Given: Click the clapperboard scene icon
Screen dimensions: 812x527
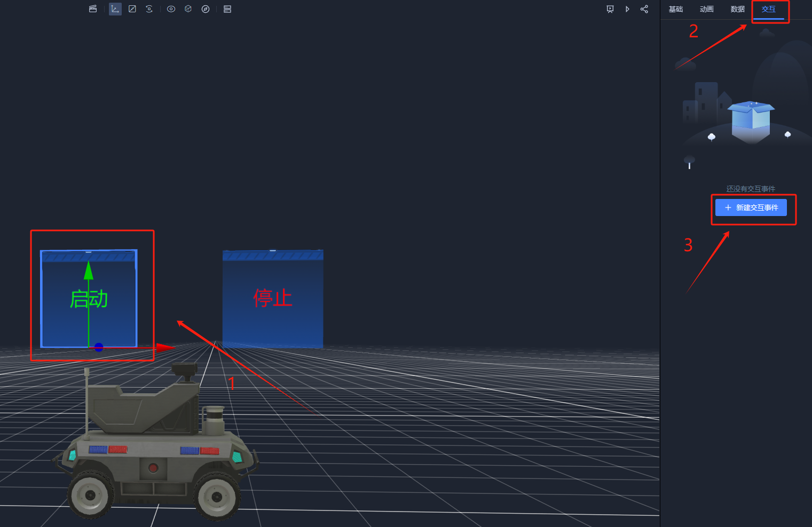Looking at the screenshot, I should tap(93, 9).
